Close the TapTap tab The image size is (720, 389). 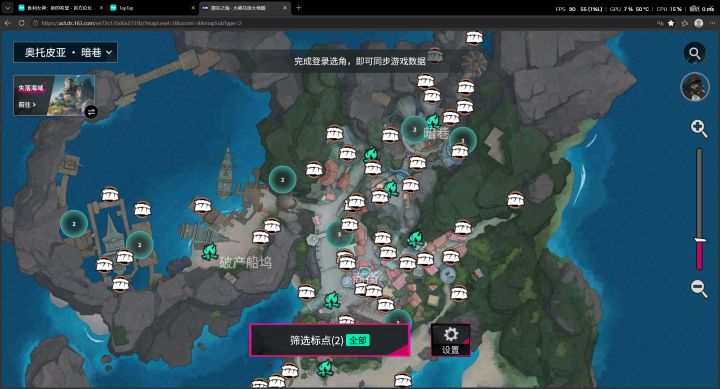(x=193, y=8)
